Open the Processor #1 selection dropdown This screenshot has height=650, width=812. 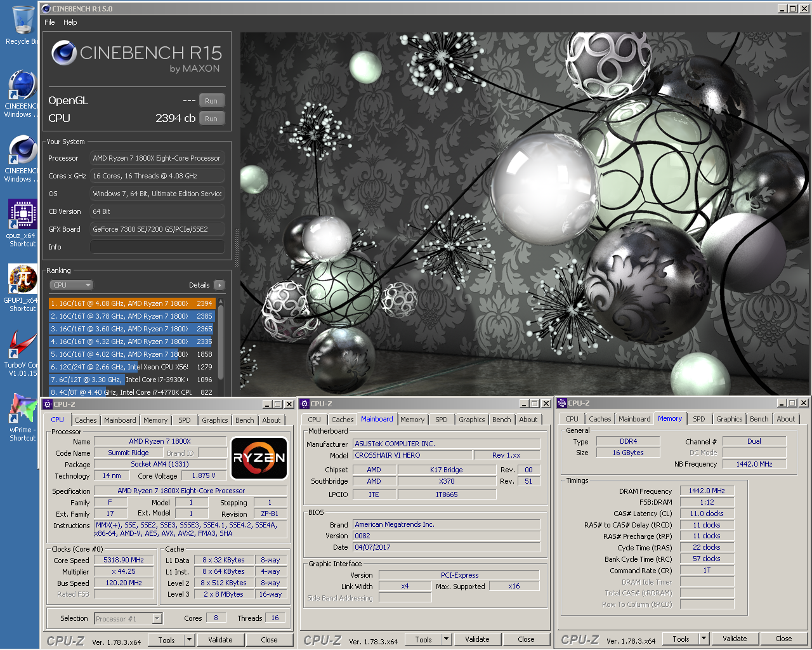click(128, 618)
